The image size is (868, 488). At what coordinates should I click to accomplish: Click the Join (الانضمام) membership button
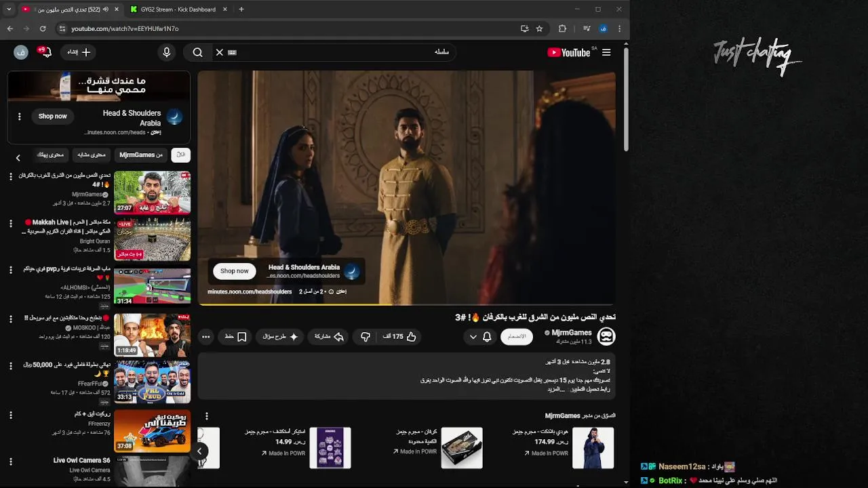pyautogui.click(x=517, y=337)
